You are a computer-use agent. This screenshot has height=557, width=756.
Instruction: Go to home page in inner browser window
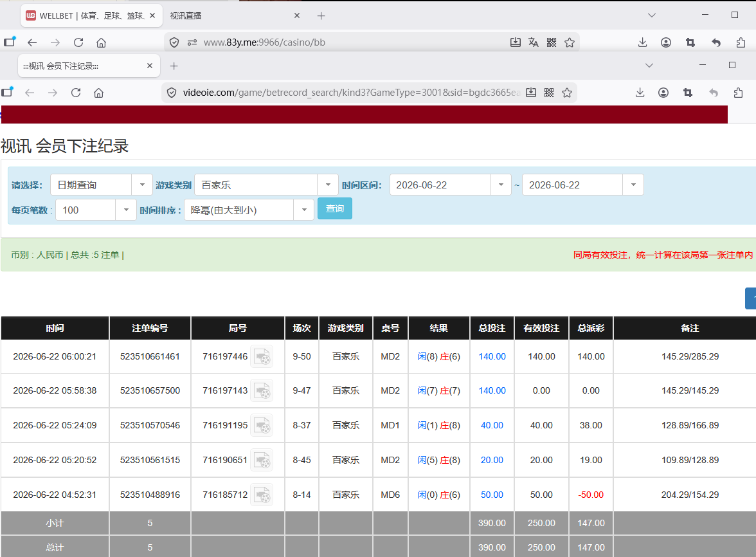99,93
